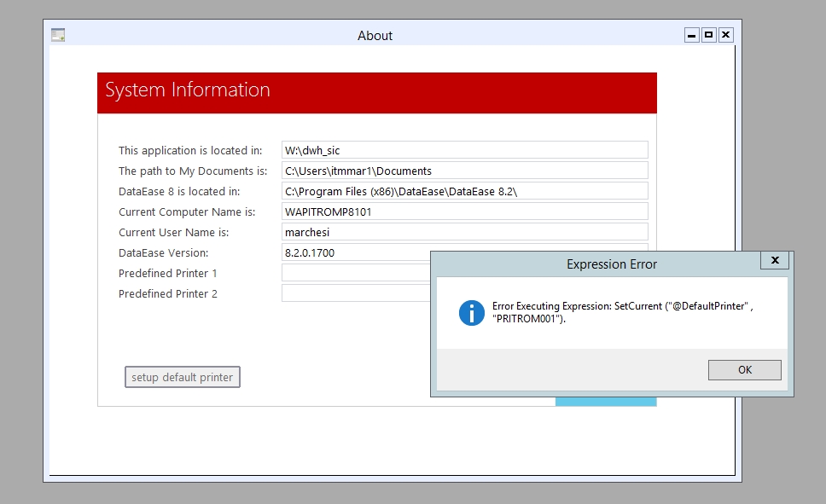This screenshot has width=826, height=504.
Task: Click OK in Expression Error dialog
Action: [744, 370]
